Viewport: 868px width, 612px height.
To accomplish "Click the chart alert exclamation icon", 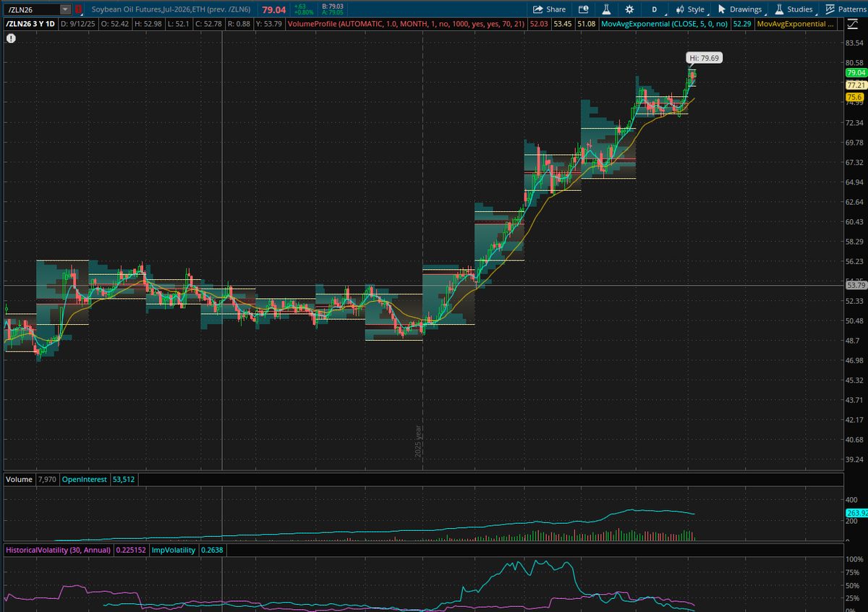I will [x=10, y=37].
